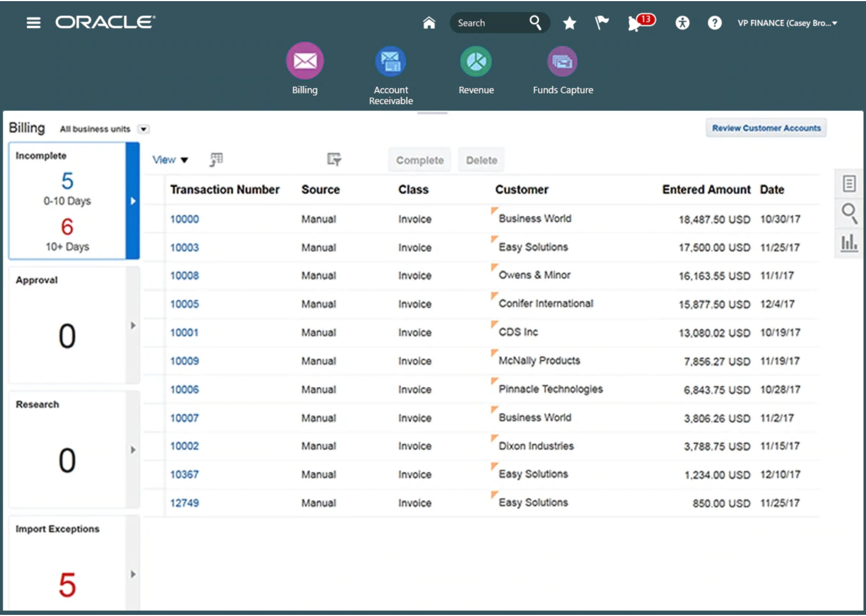The height and width of the screenshot is (616, 866).
Task: Open the accessibility settings icon
Action: (x=682, y=23)
